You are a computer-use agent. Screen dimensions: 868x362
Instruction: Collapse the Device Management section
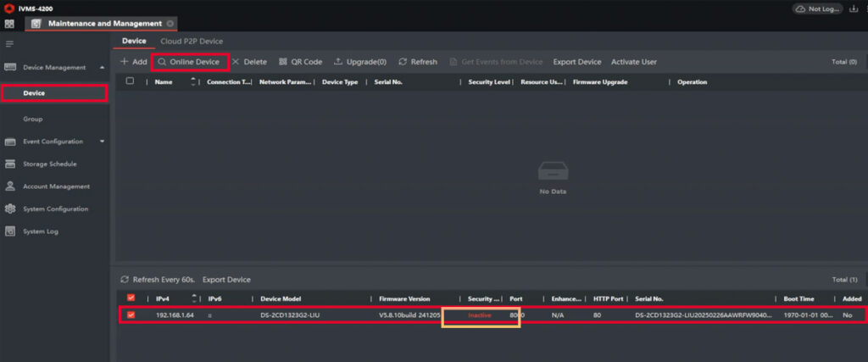(103, 67)
